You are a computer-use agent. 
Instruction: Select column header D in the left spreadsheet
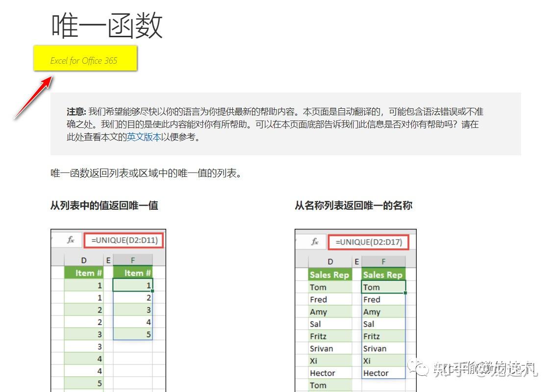coord(84,260)
